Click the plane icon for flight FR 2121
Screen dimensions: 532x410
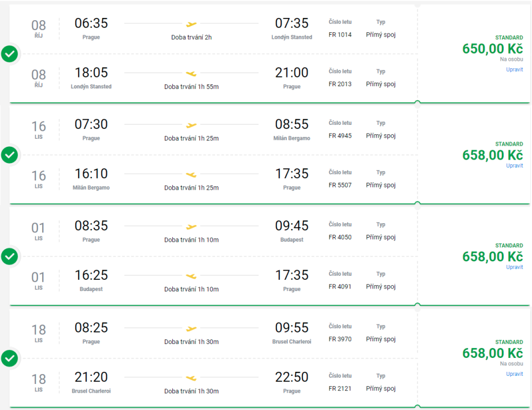click(191, 378)
